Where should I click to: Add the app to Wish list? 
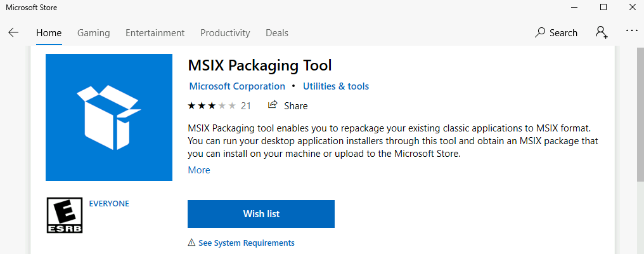pyautogui.click(x=261, y=213)
